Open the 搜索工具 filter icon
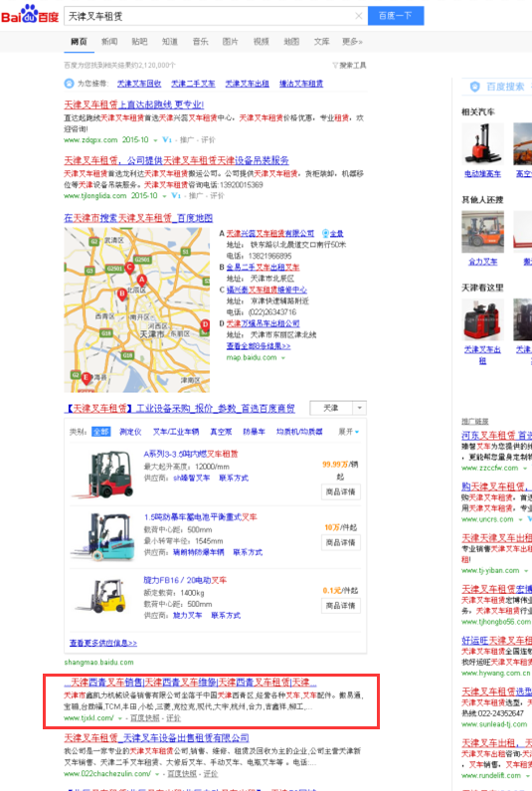532x791 pixels. [x=335, y=65]
